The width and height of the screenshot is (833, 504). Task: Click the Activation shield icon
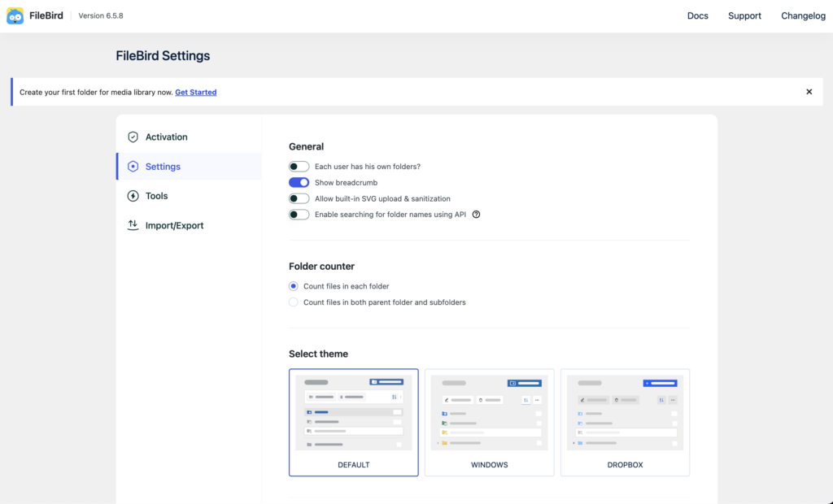pos(133,137)
